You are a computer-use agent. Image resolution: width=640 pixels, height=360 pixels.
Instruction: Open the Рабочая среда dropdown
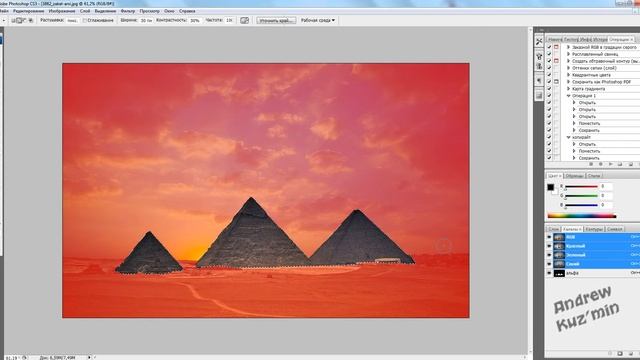tap(318, 20)
